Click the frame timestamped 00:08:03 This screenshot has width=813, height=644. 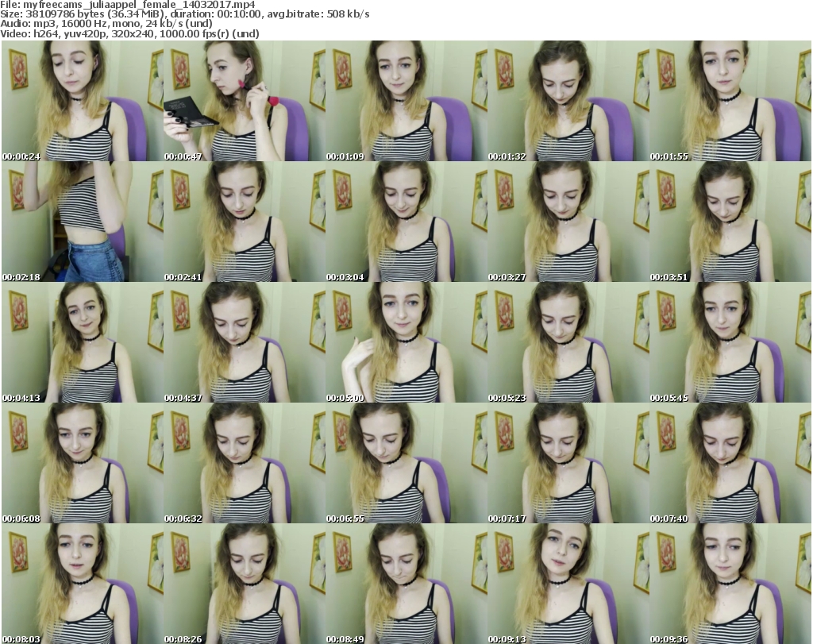(x=83, y=584)
